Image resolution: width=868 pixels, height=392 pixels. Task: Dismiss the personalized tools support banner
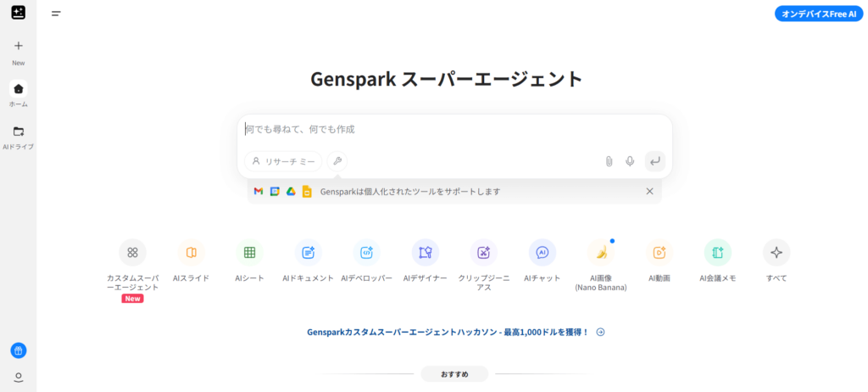click(x=649, y=191)
